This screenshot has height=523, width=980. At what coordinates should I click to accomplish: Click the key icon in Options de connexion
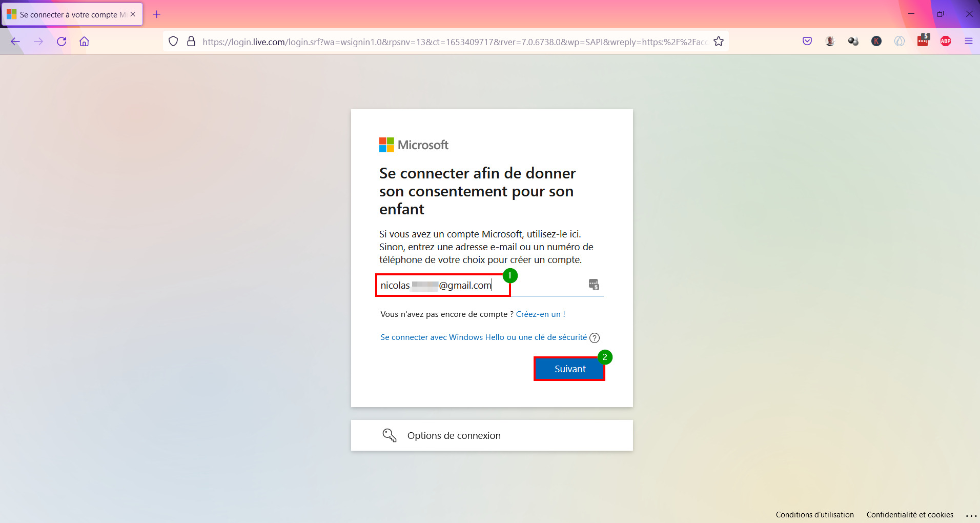(x=390, y=435)
